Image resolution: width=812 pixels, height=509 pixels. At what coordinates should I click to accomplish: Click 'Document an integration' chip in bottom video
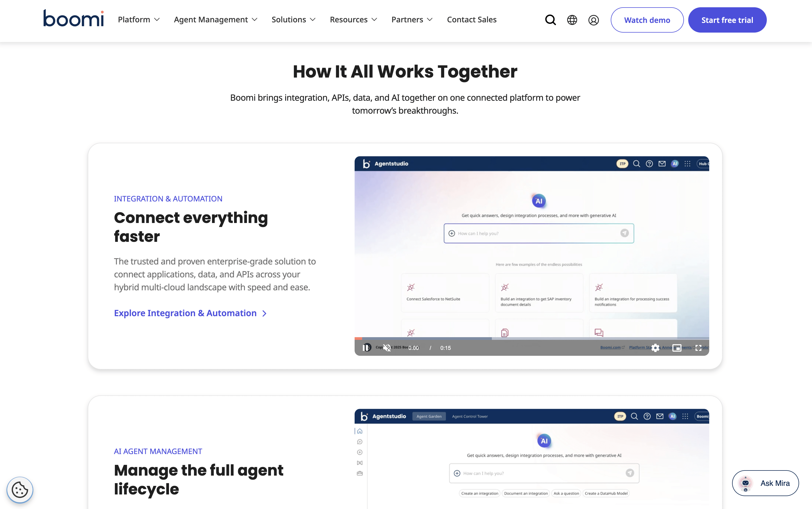[526, 493]
